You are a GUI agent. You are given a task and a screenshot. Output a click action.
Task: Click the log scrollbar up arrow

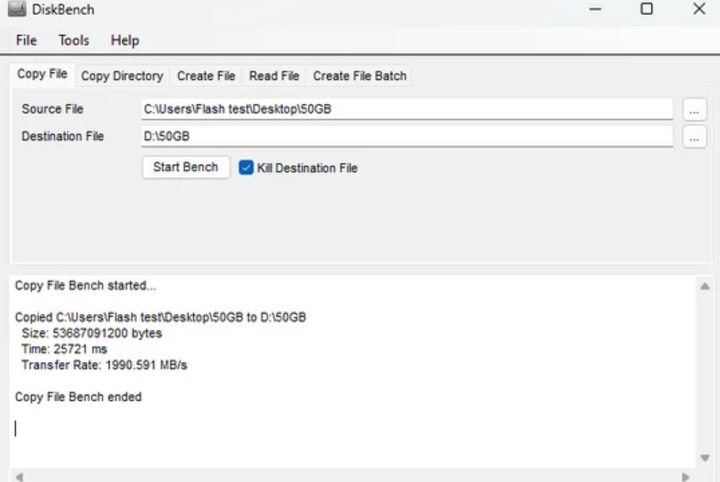705,287
